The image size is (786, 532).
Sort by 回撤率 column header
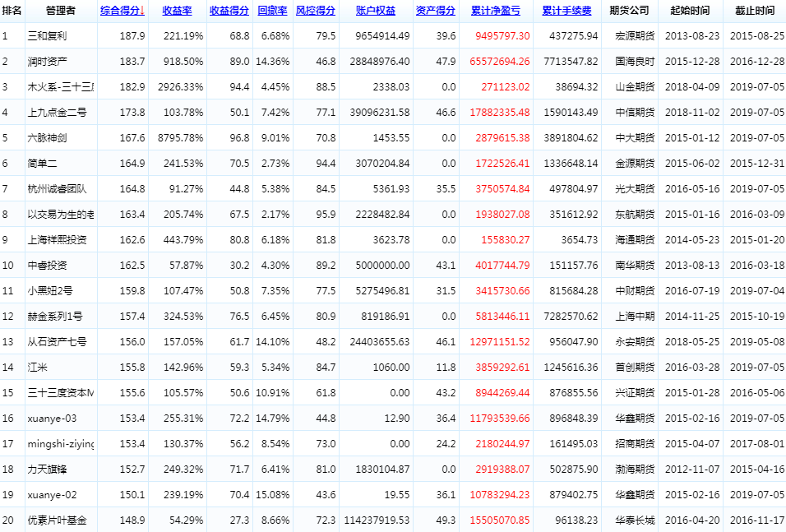coord(272,11)
